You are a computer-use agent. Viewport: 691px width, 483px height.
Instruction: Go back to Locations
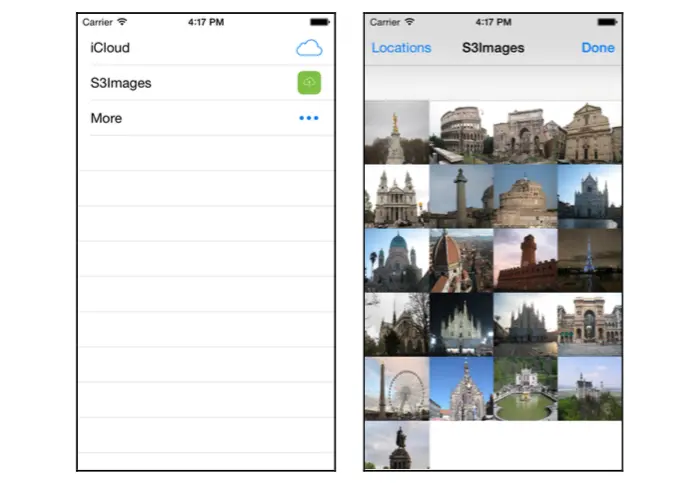pos(401,48)
